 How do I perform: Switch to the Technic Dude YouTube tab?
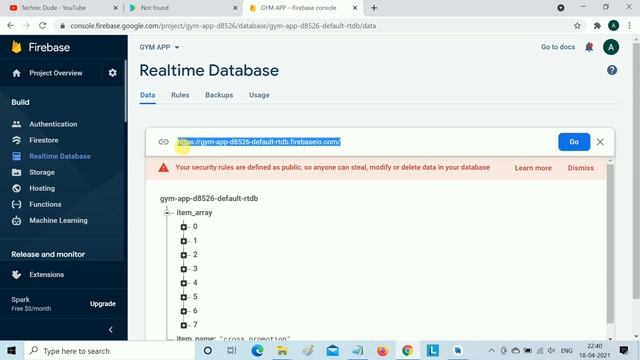click(61, 8)
